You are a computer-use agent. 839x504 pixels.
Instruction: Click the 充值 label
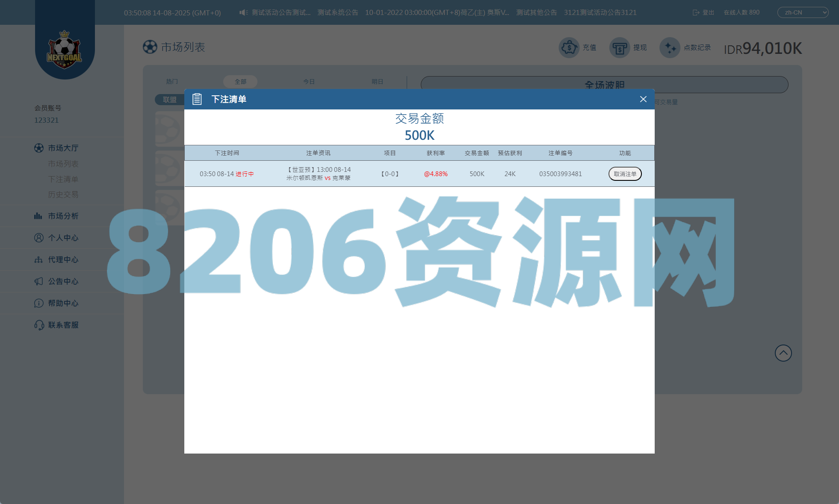pyautogui.click(x=589, y=47)
